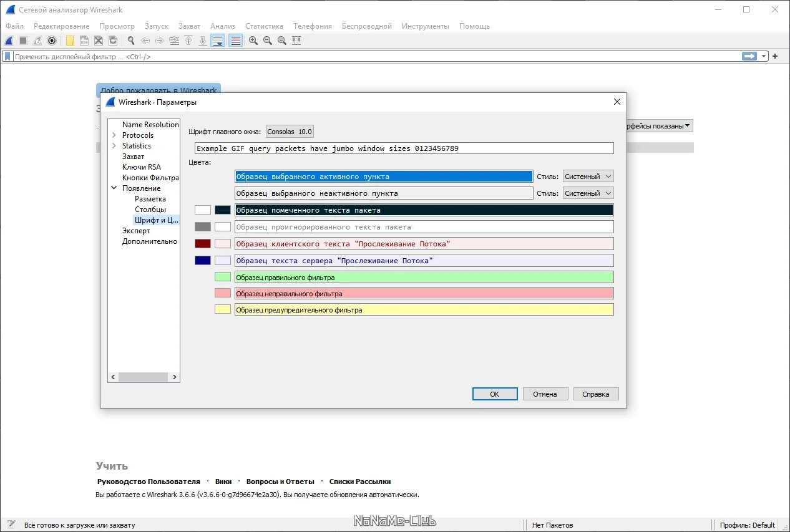Expand the Protocols tree node
Image resolution: width=790 pixels, height=532 pixels.
pyautogui.click(x=114, y=135)
